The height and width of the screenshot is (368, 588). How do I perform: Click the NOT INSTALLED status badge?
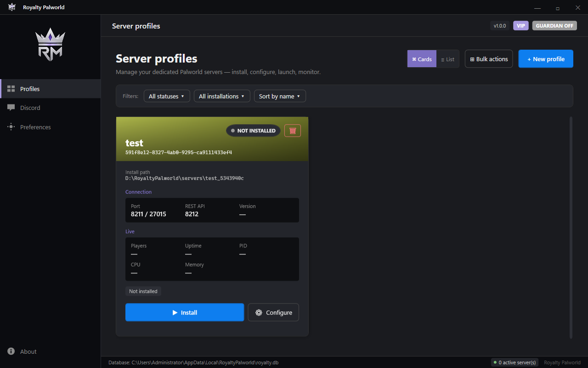253,131
